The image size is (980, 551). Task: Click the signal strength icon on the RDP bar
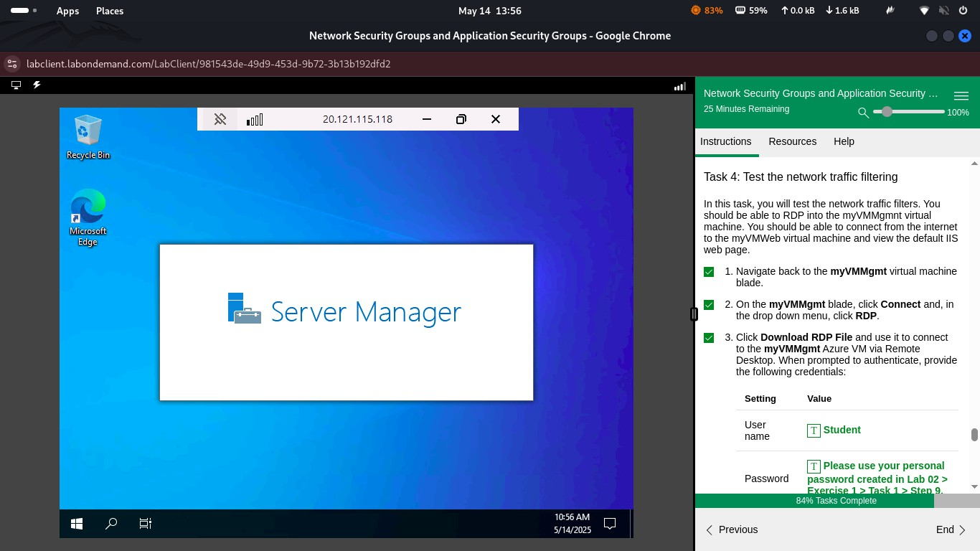pos(254,119)
